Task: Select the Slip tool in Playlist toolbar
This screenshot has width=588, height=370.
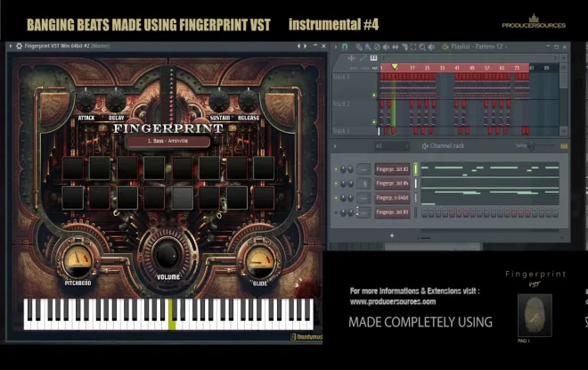Action: coord(396,47)
